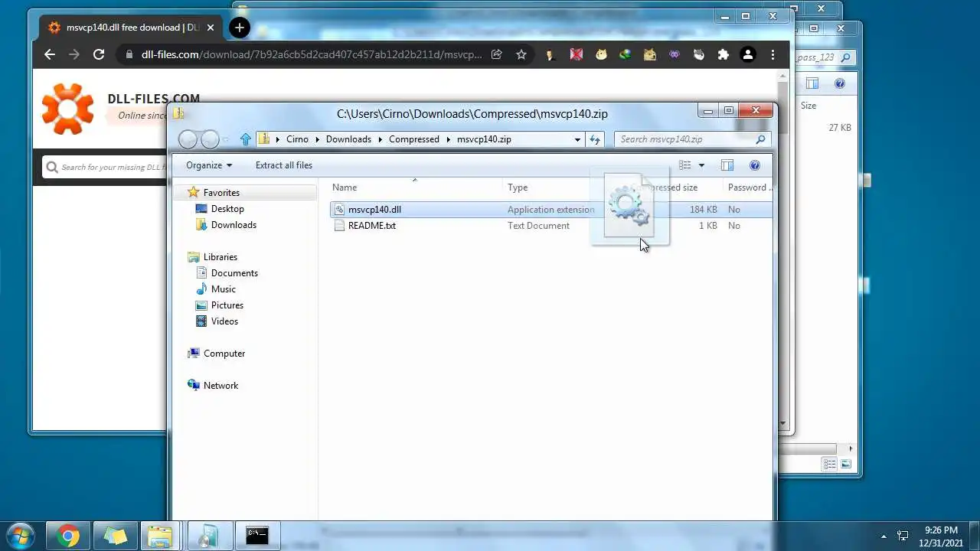Change the view with the view icon
The image size is (980, 551).
685,165
